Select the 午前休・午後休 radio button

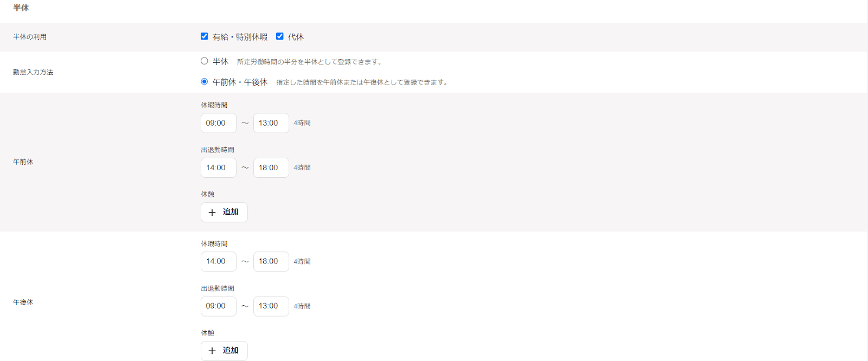(x=205, y=82)
